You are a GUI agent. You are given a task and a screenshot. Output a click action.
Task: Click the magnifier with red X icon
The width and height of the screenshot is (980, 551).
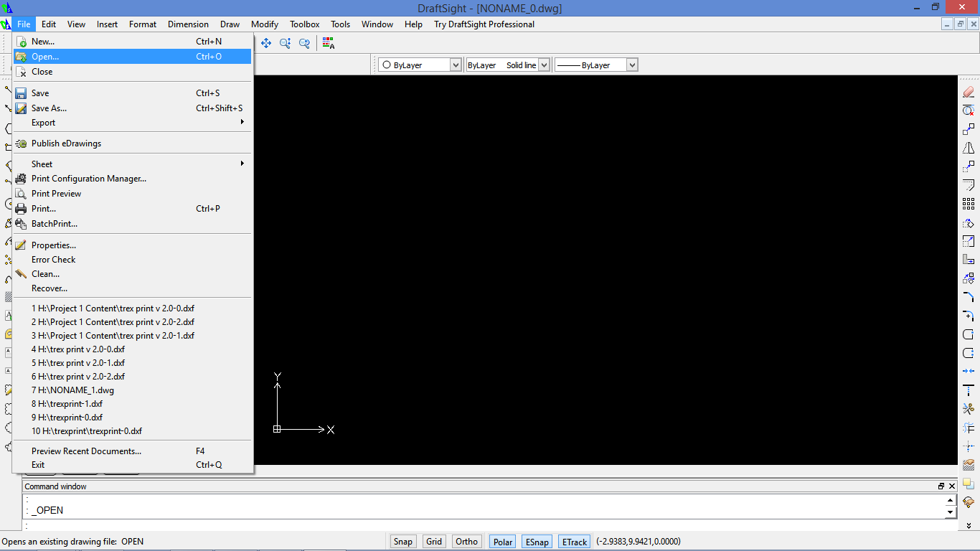pos(969,110)
